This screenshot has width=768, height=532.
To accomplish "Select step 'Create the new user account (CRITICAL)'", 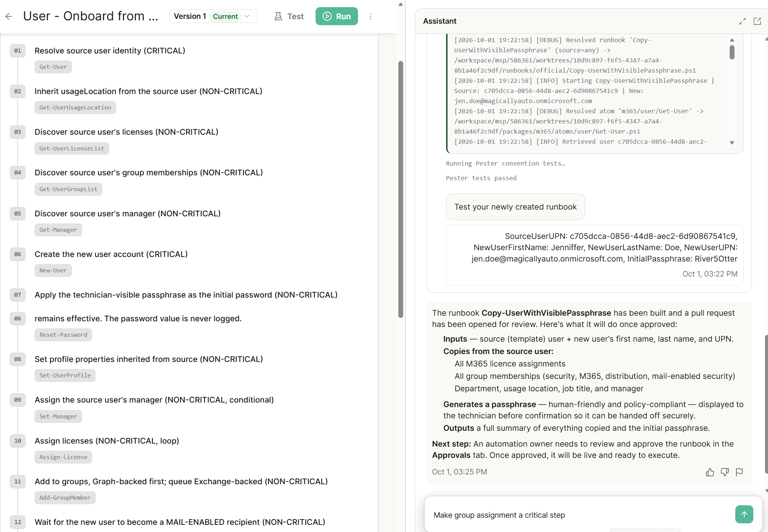I will (x=111, y=254).
